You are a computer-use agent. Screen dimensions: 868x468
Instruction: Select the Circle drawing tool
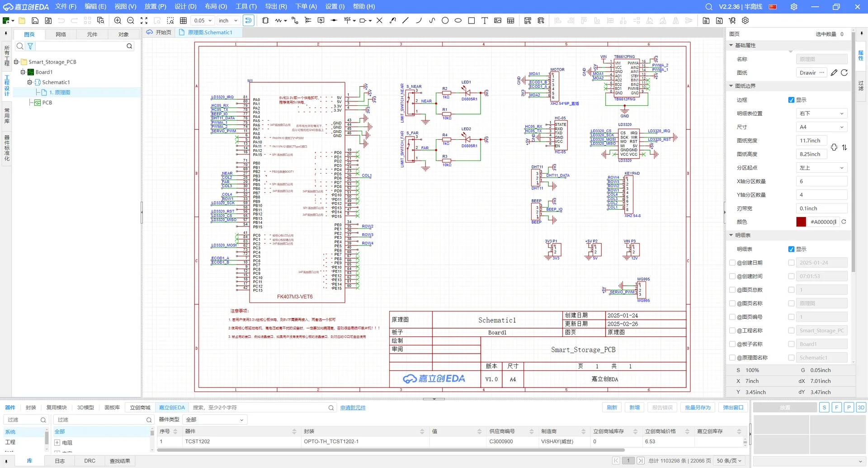click(x=445, y=20)
